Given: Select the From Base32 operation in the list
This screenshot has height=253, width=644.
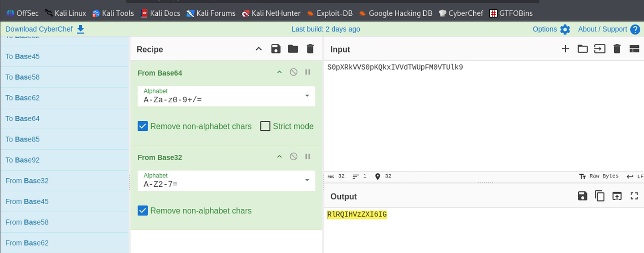Looking at the screenshot, I should (x=64, y=181).
